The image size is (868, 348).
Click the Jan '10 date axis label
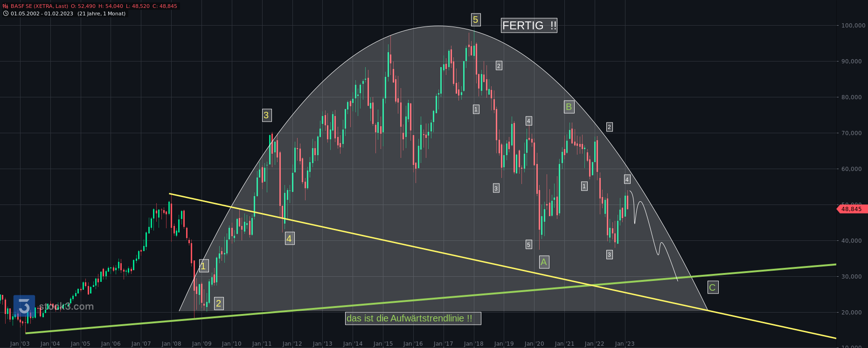click(x=232, y=344)
